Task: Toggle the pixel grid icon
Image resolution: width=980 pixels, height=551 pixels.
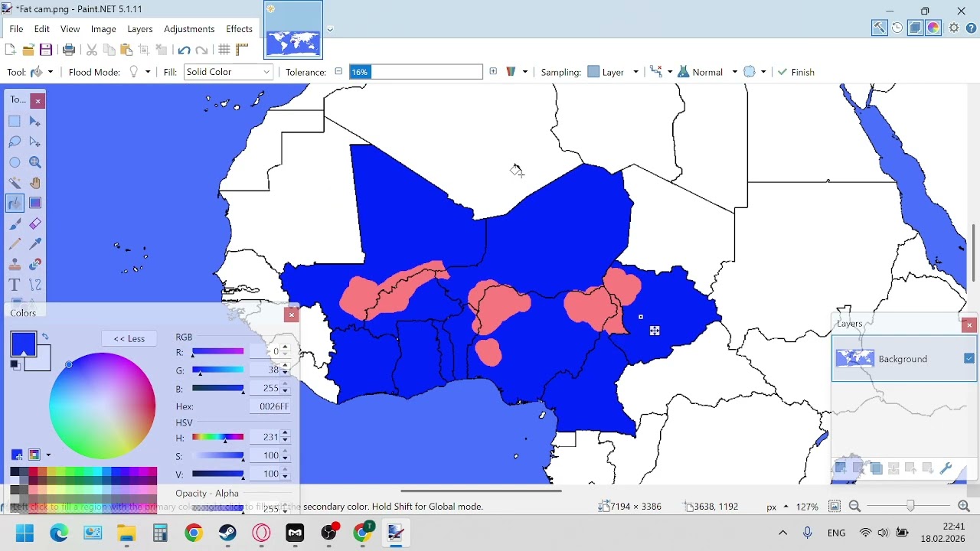Action: tap(224, 50)
